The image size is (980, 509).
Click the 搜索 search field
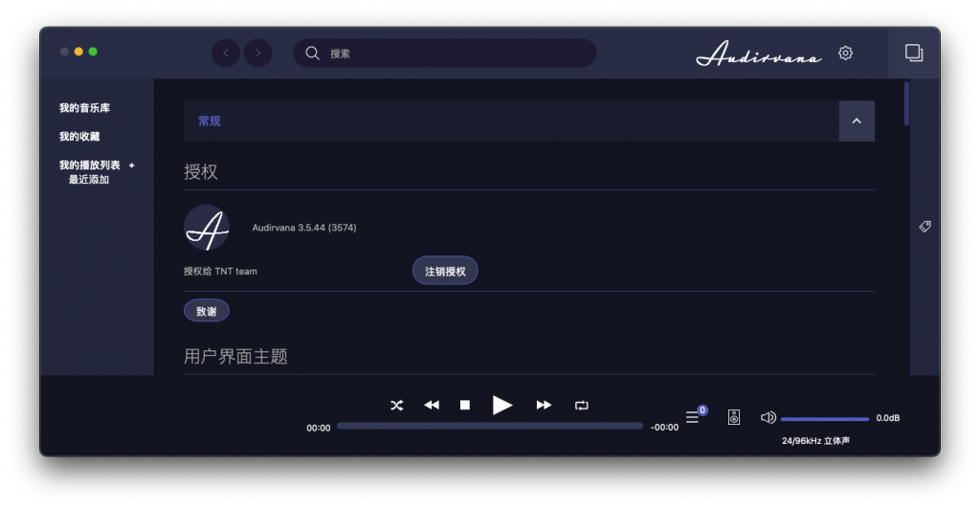click(x=444, y=53)
